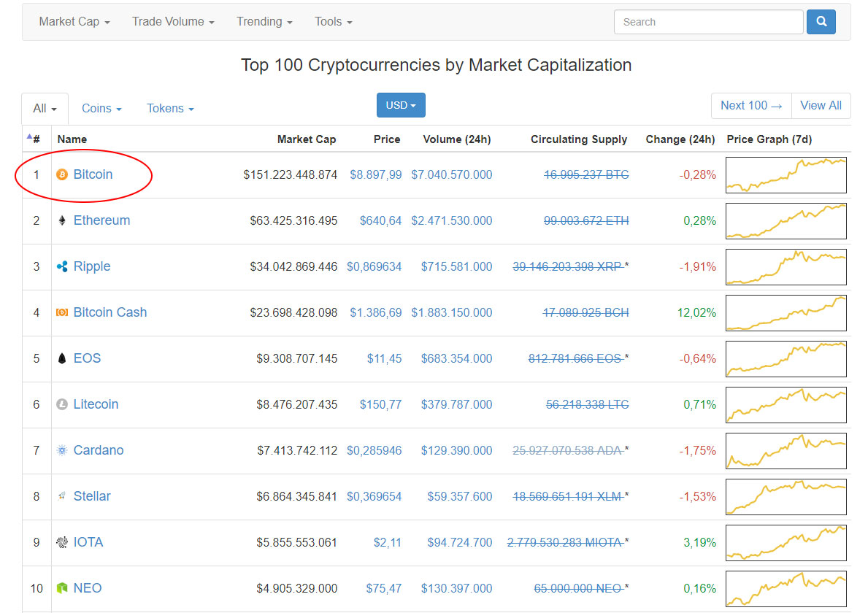Click the Litecoin logo icon
The image size is (868, 613).
(x=62, y=404)
